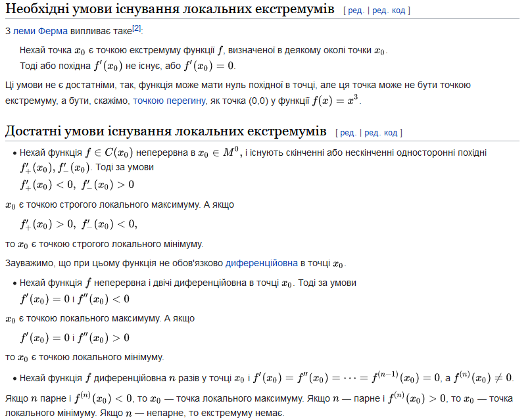
Task: Click text 'є точкою строгого локального максимуму'
Action: pos(109,205)
